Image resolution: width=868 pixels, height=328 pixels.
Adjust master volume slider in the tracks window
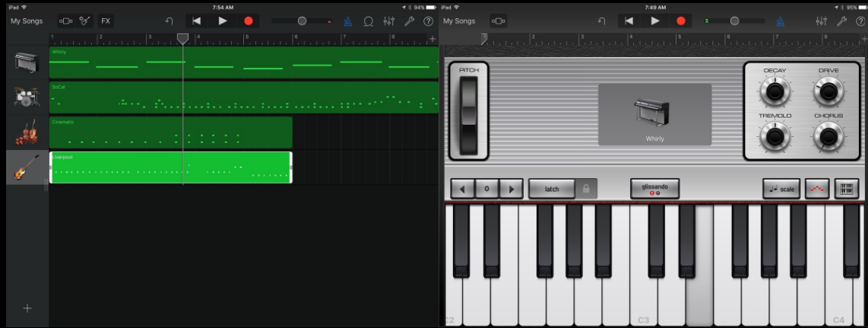click(x=303, y=21)
